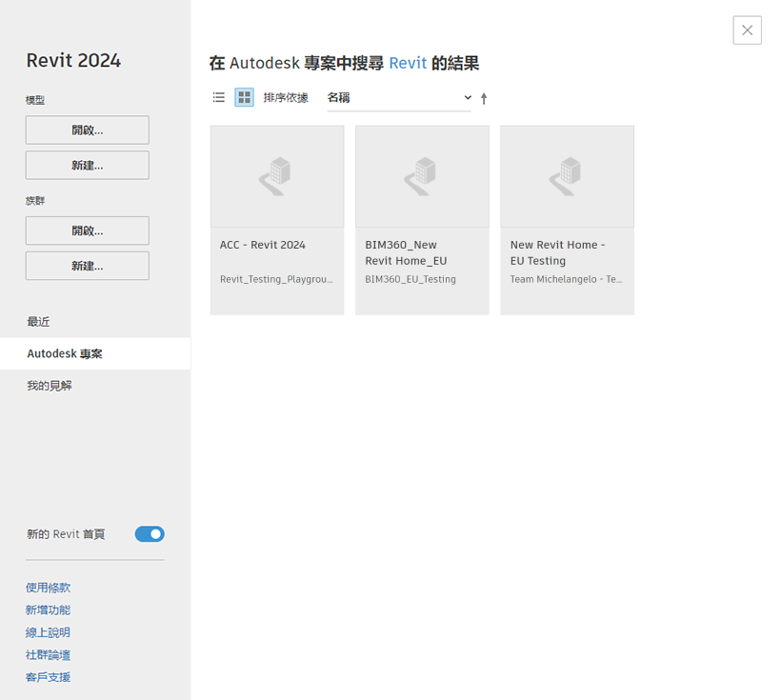Image resolution: width=781 pixels, height=700 pixels.
Task: Select Autodesk 專案 in the sidebar
Action: (x=95, y=353)
